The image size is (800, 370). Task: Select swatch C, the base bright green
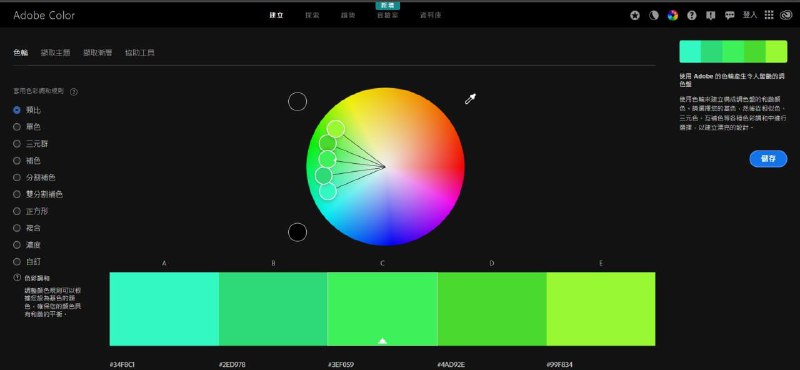pos(383,309)
